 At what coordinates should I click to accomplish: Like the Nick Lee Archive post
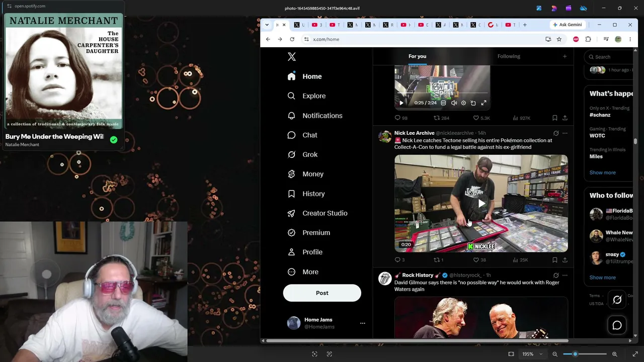[x=479, y=260]
